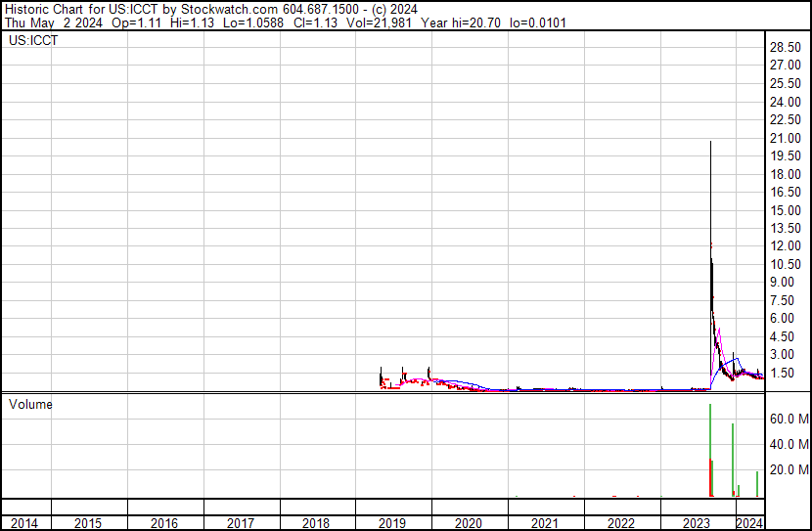
Task: Select the 2023 year label on timeline
Action: pos(696,523)
